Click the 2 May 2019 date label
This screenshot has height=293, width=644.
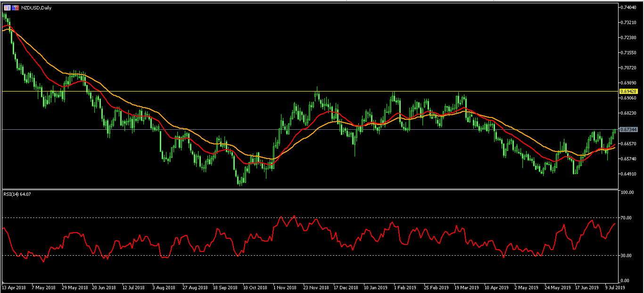pos(526,287)
